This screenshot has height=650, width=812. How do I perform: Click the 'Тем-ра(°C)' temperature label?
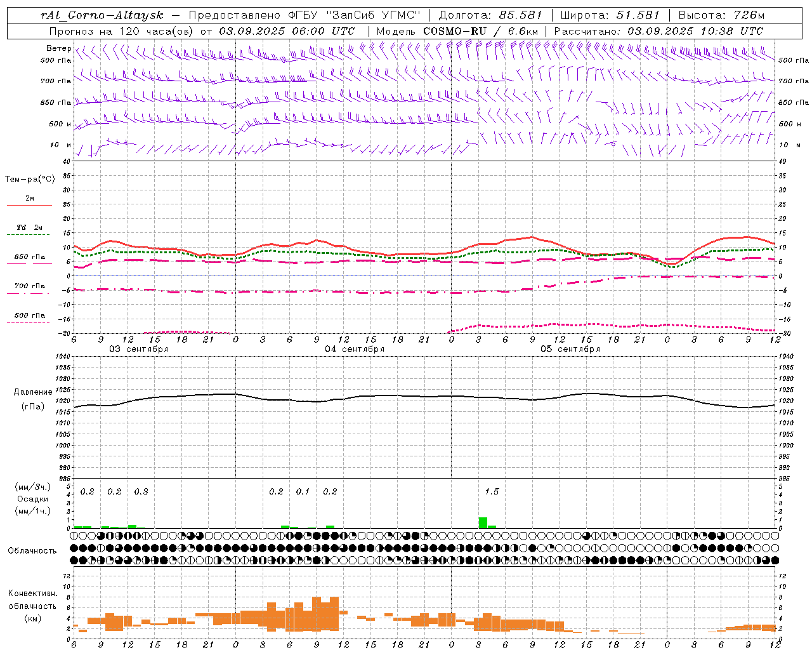[x=30, y=180]
